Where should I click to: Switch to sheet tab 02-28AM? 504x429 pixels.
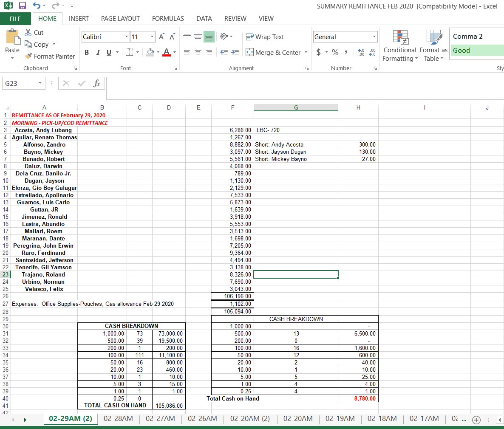click(118, 419)
